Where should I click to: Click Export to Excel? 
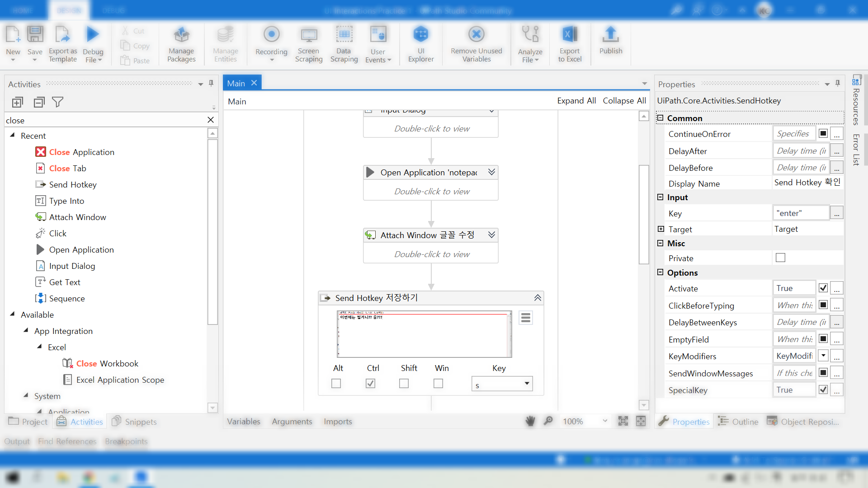(x=570, y=44)
